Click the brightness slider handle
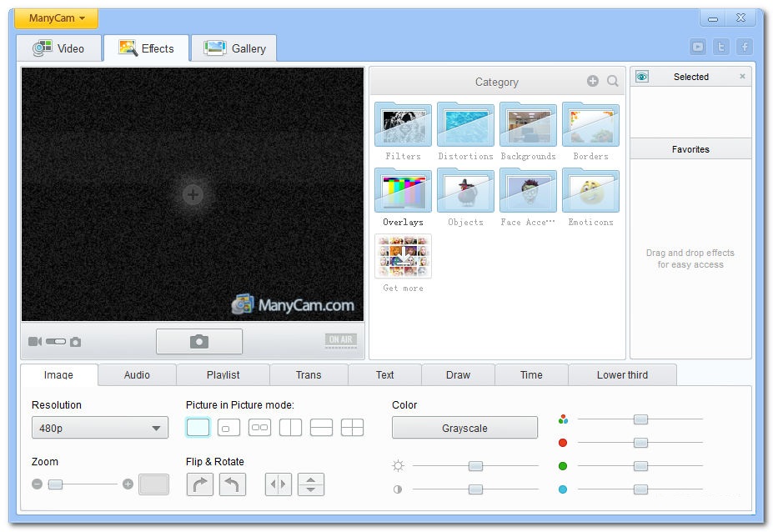Screen dimensions: 773x532 (475, 466)
